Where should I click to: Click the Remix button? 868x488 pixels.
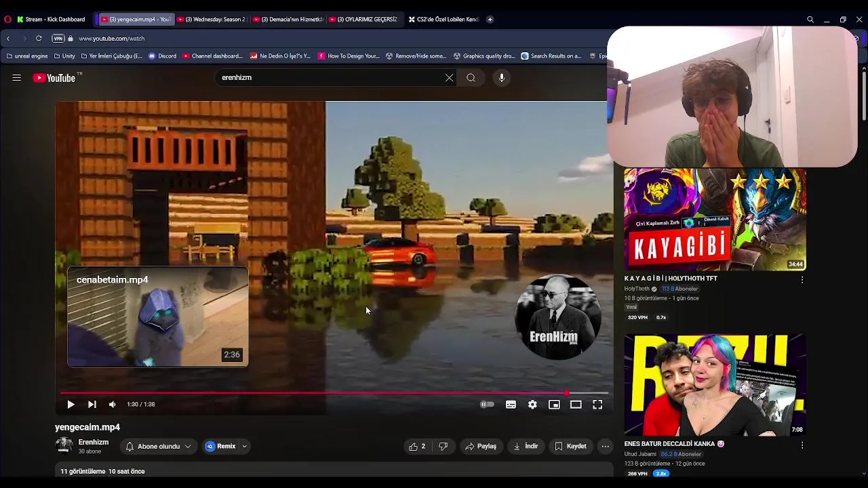point(220,447)
